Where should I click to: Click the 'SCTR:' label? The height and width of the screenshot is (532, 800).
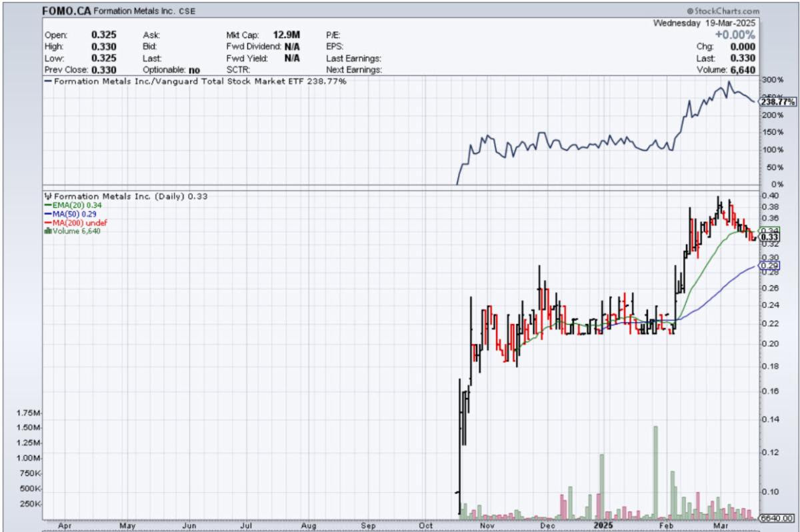(239, 69)
